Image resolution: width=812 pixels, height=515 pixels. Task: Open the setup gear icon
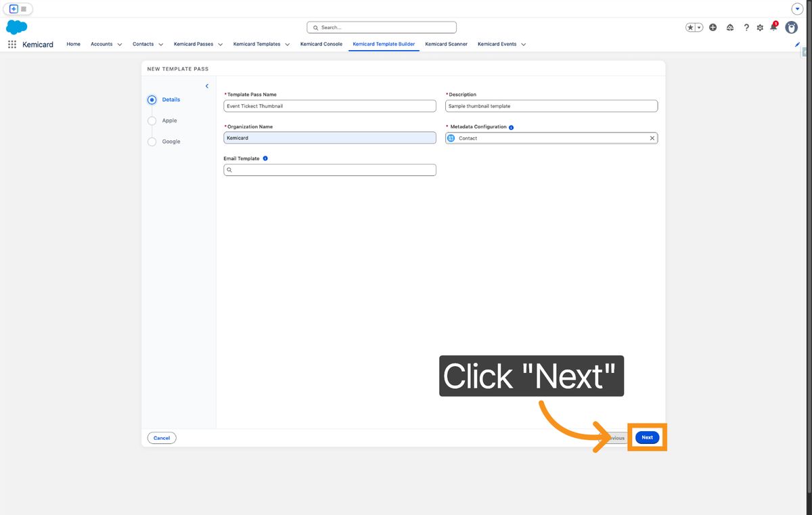pyautogui.click(x=760, y=28)
